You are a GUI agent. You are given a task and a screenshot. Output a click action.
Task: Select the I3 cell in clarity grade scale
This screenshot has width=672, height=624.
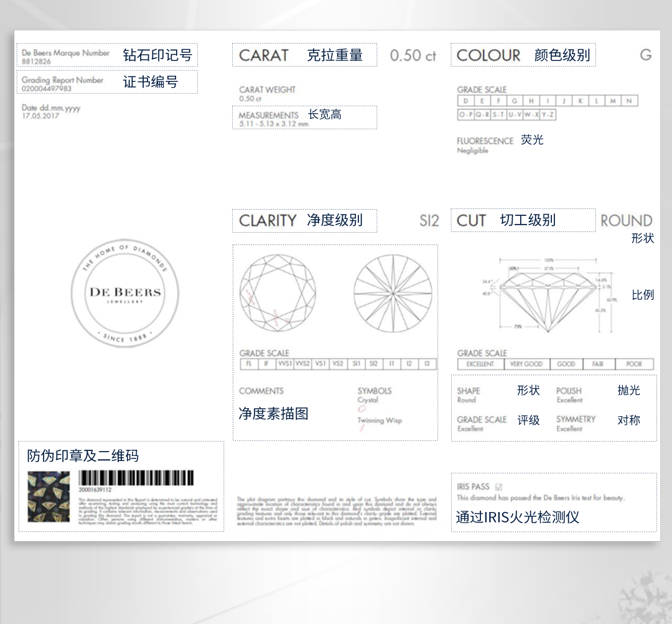coord(427,363)
